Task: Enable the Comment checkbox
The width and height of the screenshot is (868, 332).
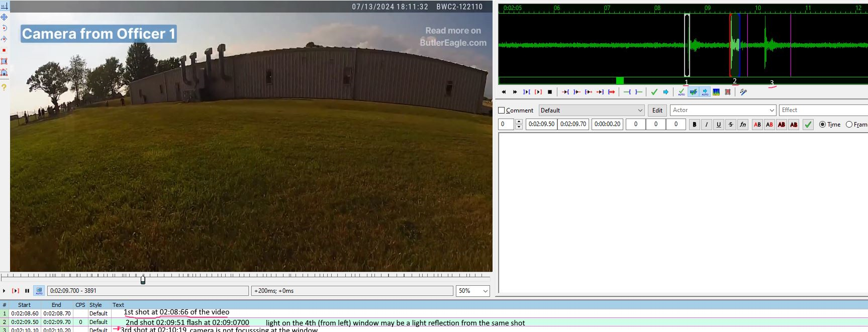Action: pyautogui.click(x=502, y=110)
